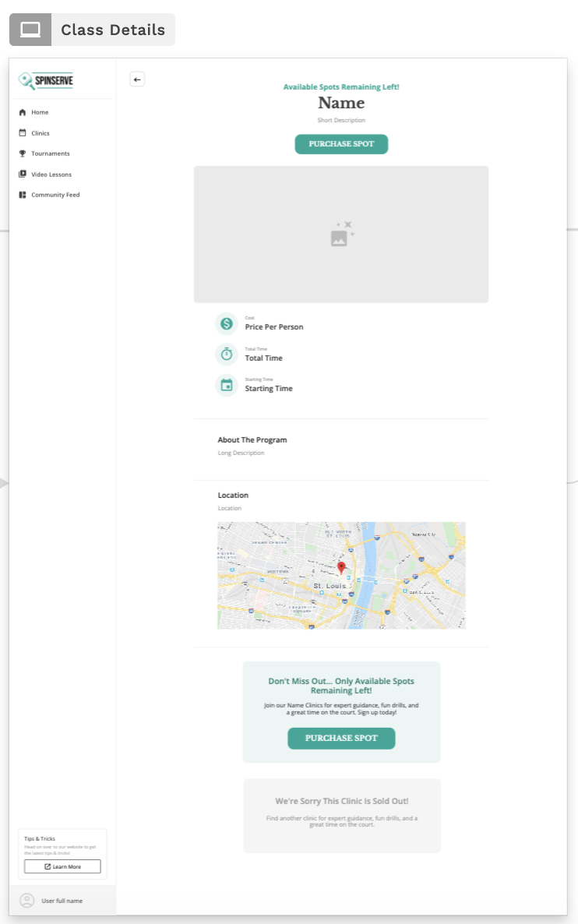578x924 pixels.
Task: Click the calendar Starting Time icon
Action: coord(227,385)
